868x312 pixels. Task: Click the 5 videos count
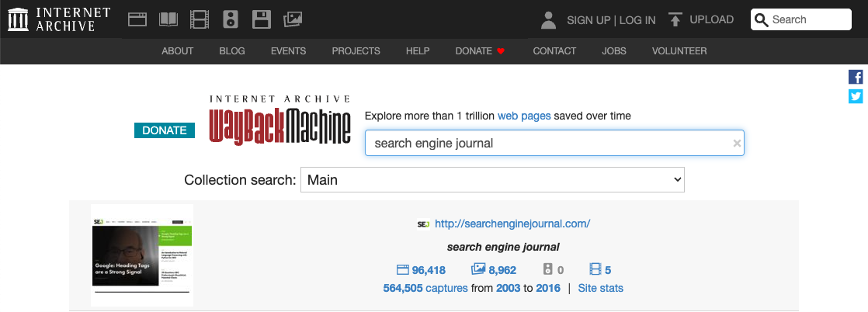[608, 270]
